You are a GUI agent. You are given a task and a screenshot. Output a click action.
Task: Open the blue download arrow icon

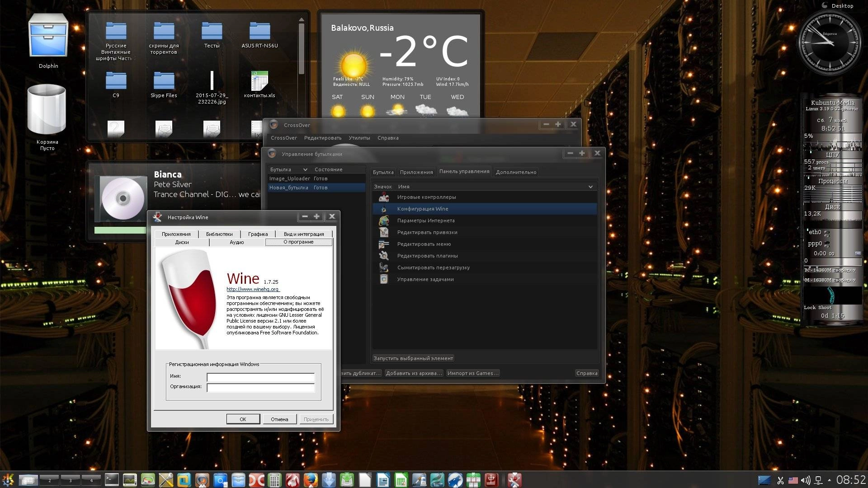(329, 479)
